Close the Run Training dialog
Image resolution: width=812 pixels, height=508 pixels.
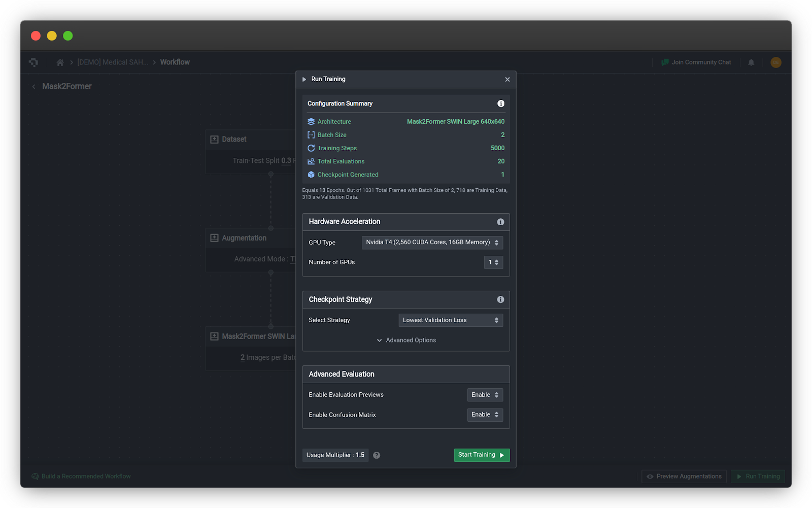pos(507,79)
